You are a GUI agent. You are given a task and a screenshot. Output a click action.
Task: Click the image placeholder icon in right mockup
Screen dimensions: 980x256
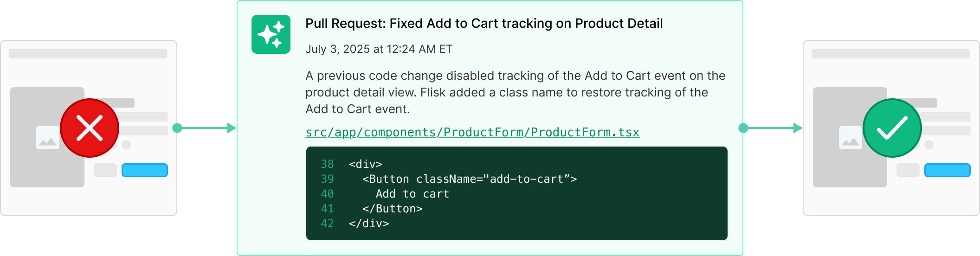pyautogui.click(x=850, y=138)
